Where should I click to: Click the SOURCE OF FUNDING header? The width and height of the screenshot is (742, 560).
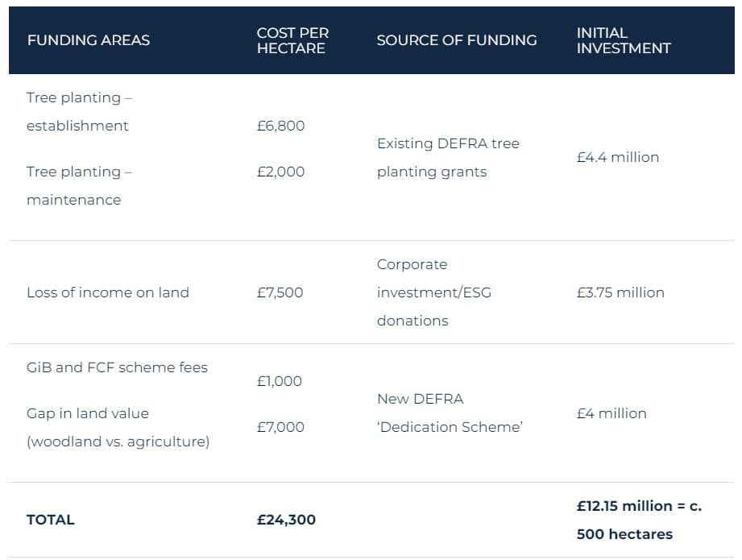click(x=457, y=40)
